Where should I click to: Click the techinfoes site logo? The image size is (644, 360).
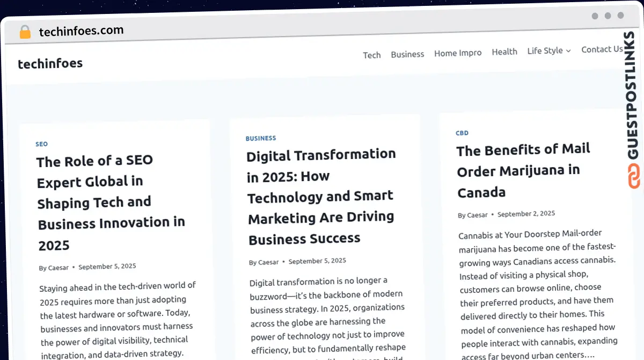(x=50, y=63)
